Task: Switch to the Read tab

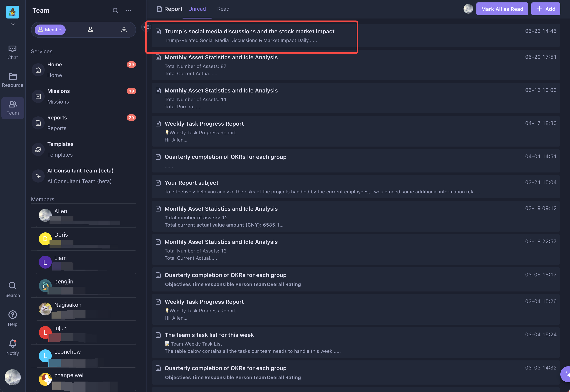Action: 223,9
